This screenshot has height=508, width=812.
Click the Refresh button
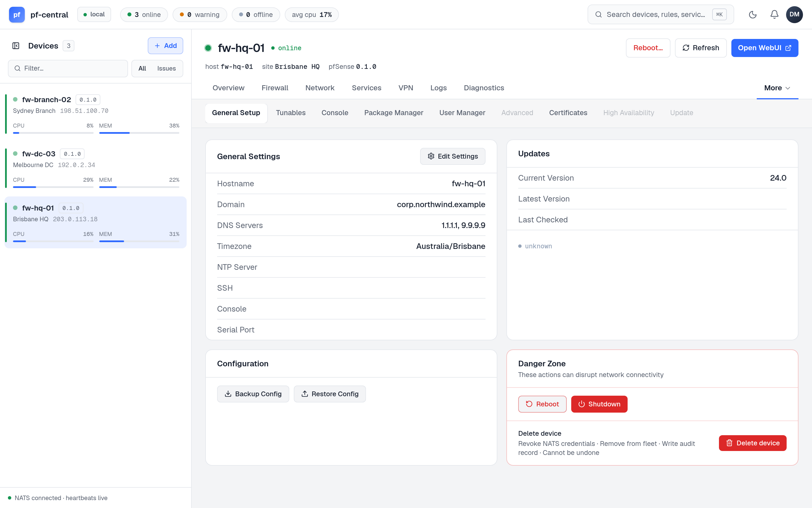coord(701,48)
